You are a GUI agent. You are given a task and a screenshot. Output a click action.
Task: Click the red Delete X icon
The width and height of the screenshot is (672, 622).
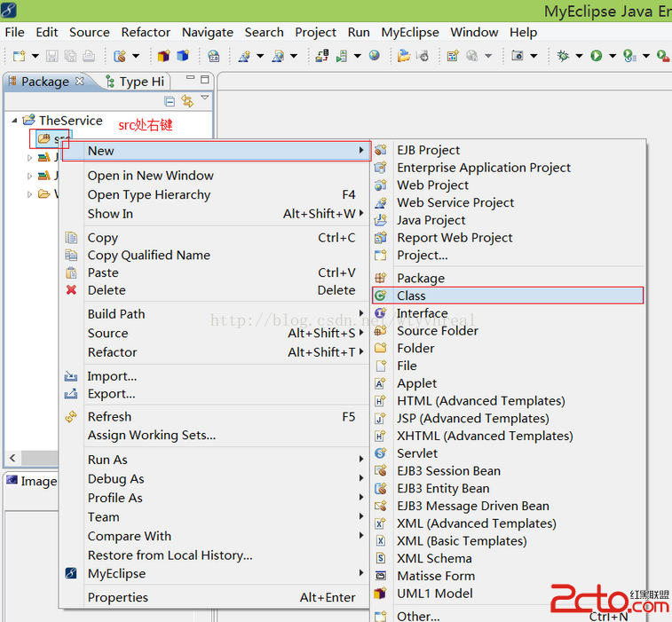pos(71,290)
